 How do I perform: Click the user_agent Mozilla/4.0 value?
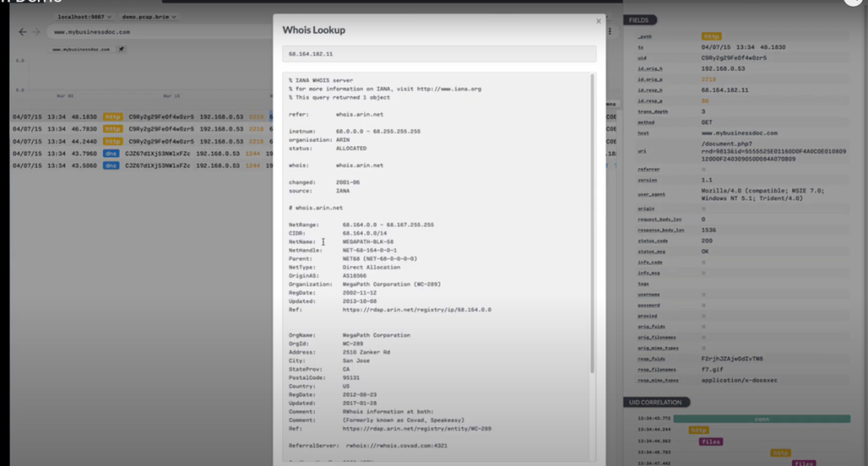[x=763, y=194]
